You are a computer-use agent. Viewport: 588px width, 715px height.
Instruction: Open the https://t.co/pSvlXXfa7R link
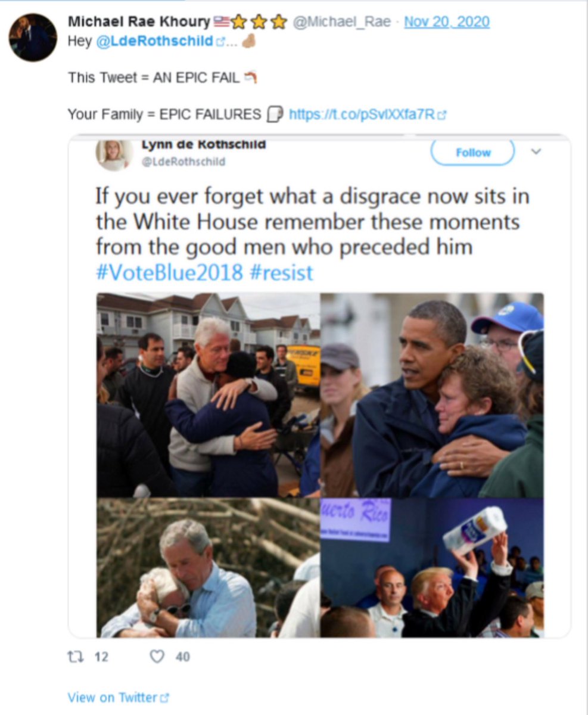[x=362, y=114]
